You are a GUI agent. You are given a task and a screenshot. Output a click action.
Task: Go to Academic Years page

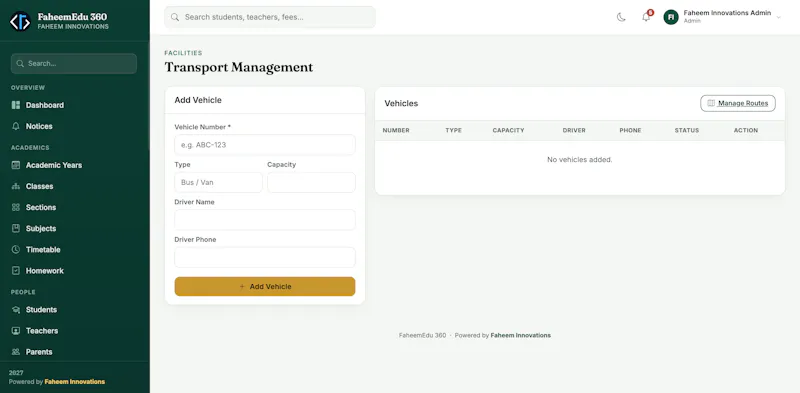(74, 165)
